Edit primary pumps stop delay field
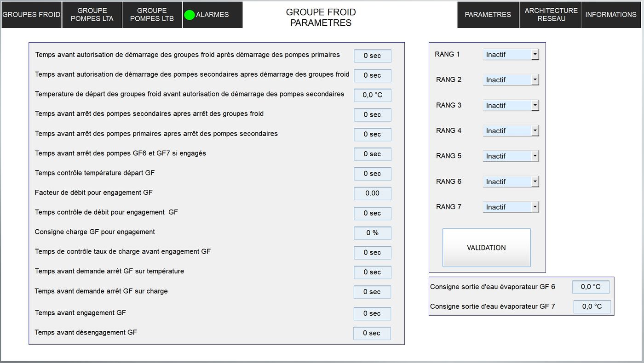 pos(373,135)
